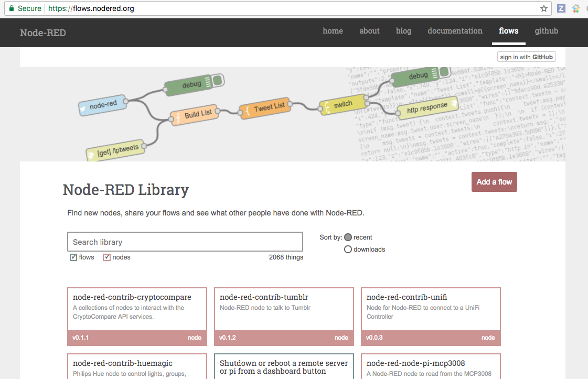Open node-red-contrib-cryptocompare card
This screenshot has width=588, height=379.
[x=137, y=317]
